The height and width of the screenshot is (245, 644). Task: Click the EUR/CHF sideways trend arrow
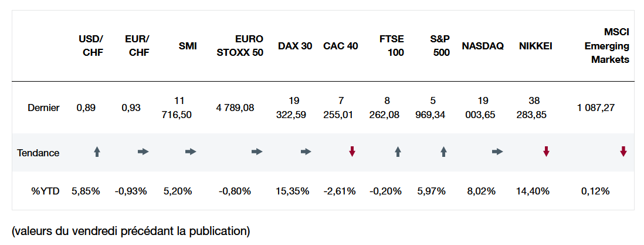coord(143,152)
